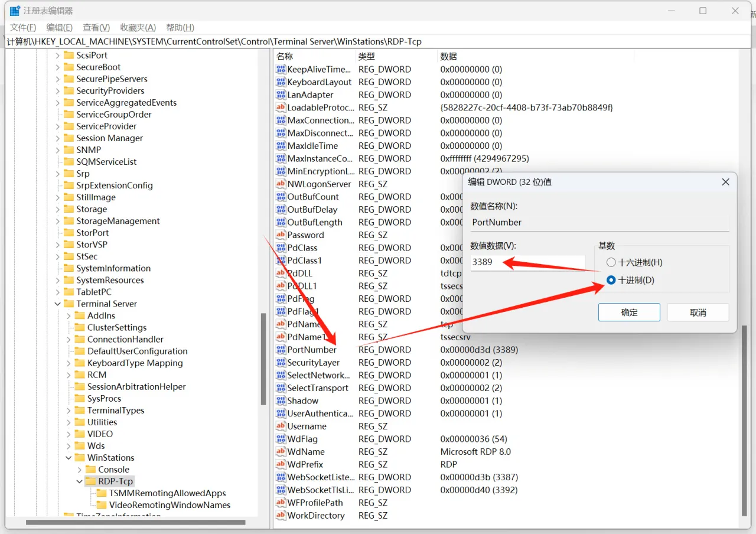Click the tree pane vertical scrollbar
This screenshot has width=756, height=534.
tap(263, 358)
